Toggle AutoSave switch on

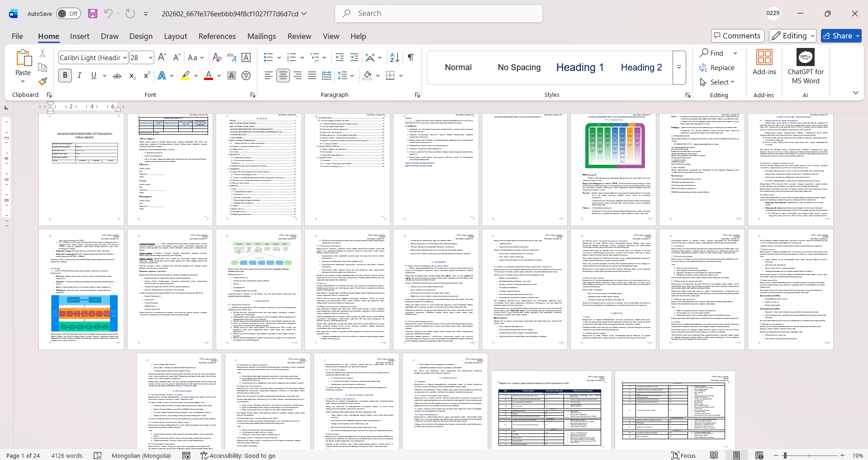[x=68, y=14]
